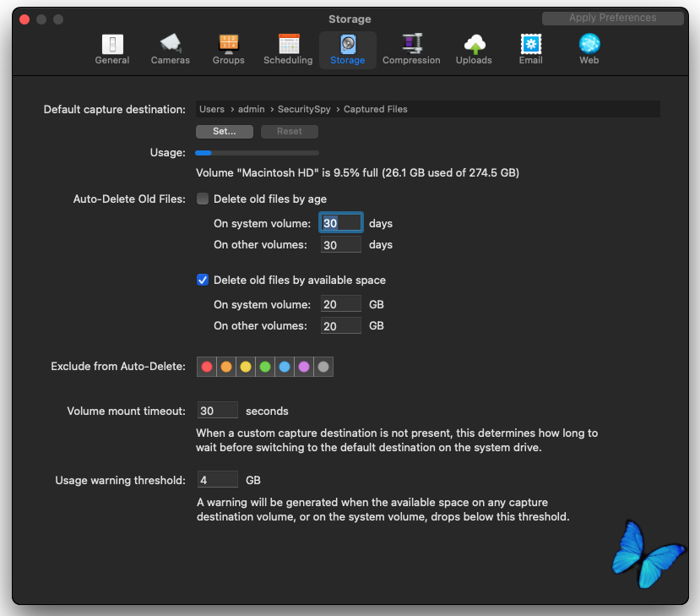Focus system volume GB field
Viewport: 700px width, 616px height.
click(341, 304)
